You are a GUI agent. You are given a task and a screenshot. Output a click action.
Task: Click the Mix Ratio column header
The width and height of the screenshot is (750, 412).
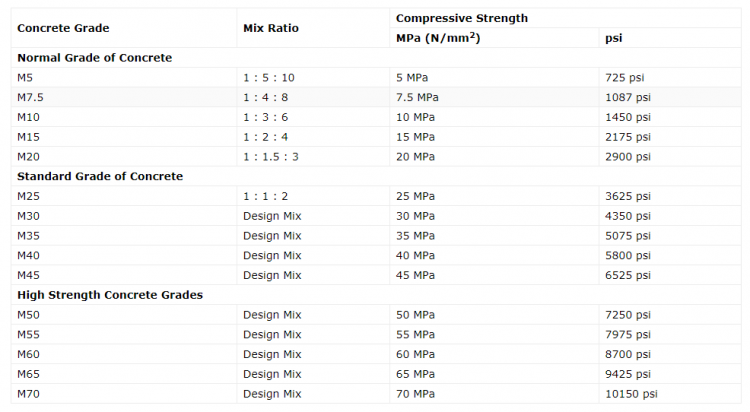pos(270,28)
